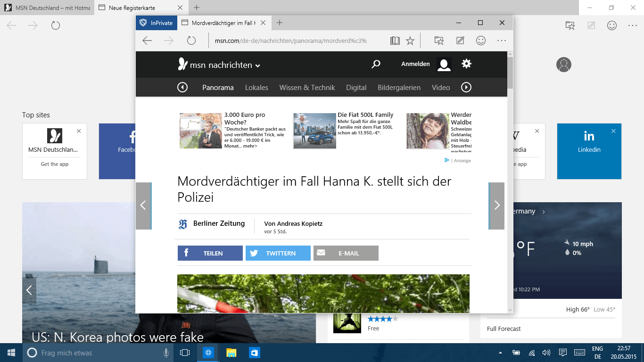
Task: Click the Anmelden profile avatar icon
Action: [x=444, y=64]
